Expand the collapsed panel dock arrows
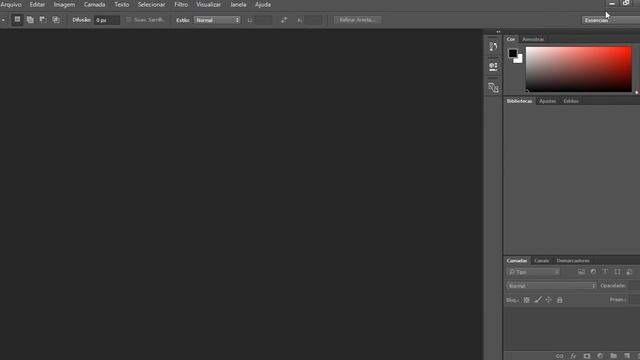Screen dimensions: 640x360 pyautogui.click(x=498, y=32)
